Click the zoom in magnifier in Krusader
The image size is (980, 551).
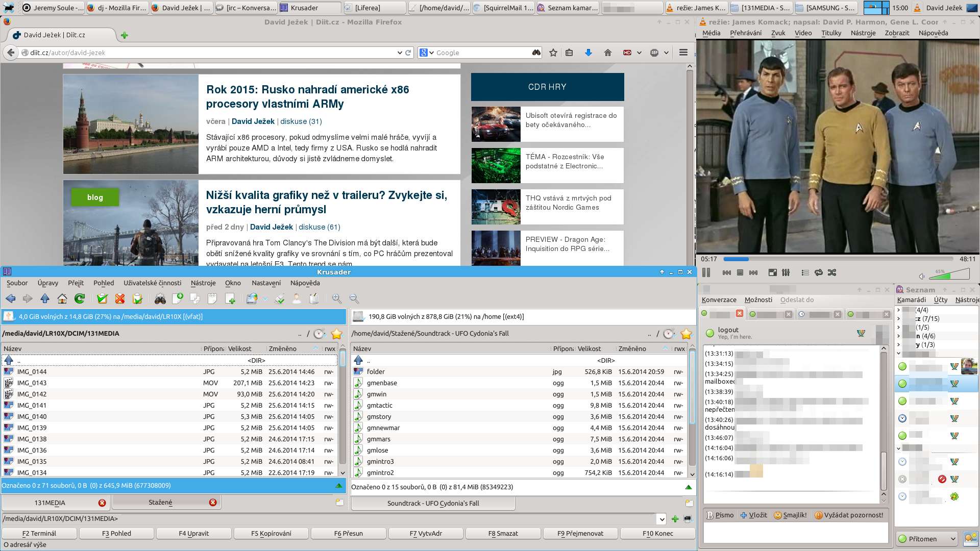click(337, 299)
